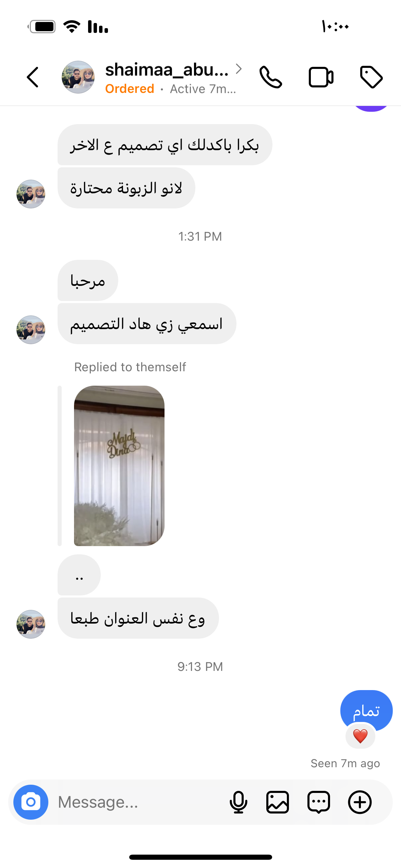
Task: Start a video call with camera icon
Action: point(321,77)
